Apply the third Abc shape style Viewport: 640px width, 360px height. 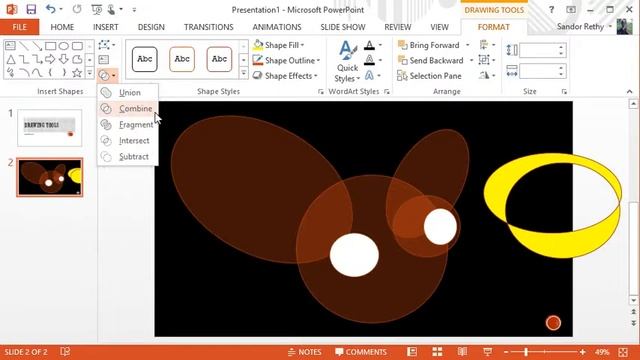coord(219,59)
